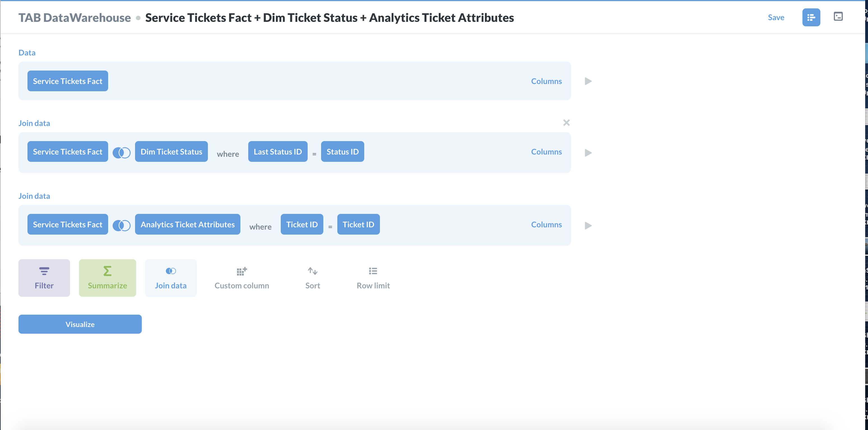This screenshot has width=868, height=430.
Task: Click the Visualize button
Action: [80, 324]
